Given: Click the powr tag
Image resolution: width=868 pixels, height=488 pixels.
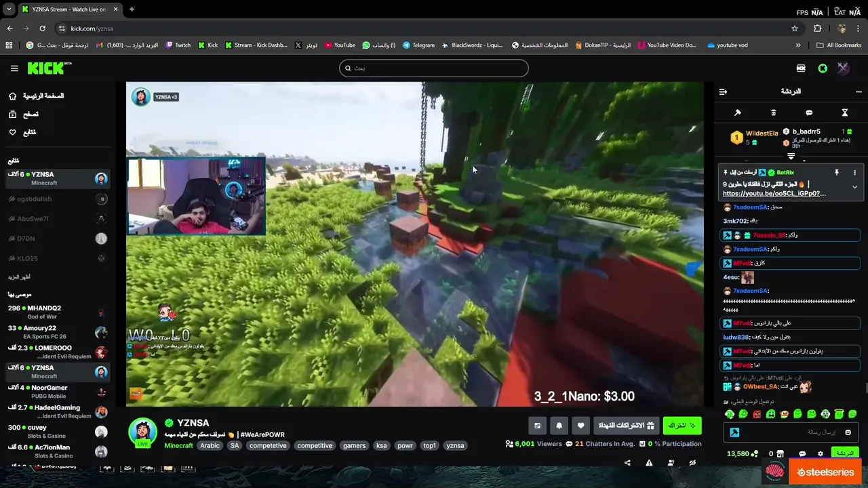Looking at the screenshot, I should 405,446.
